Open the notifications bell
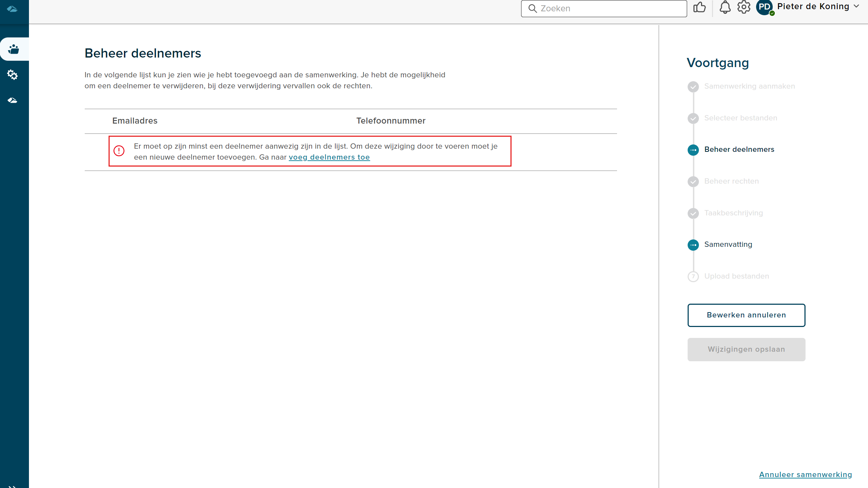 coord(725,7)
